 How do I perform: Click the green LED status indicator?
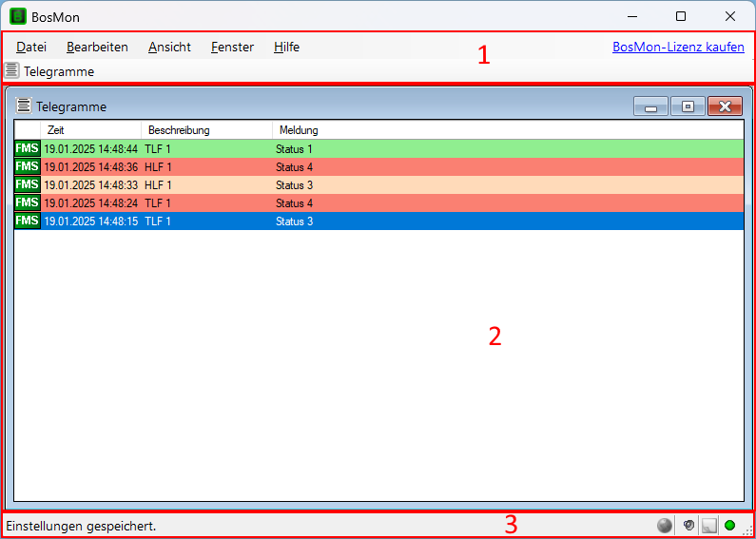[x=729, y=526]
